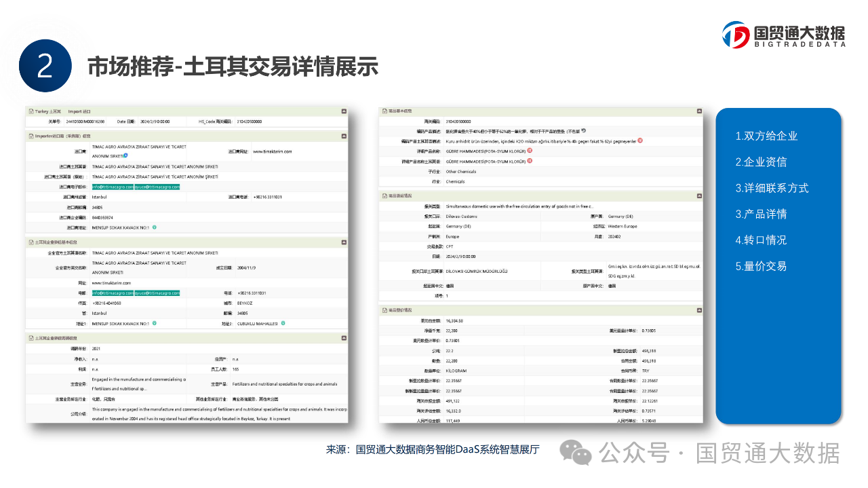
Task: Click fax number +90216 4041068
Action: click(x=106, y=303)
